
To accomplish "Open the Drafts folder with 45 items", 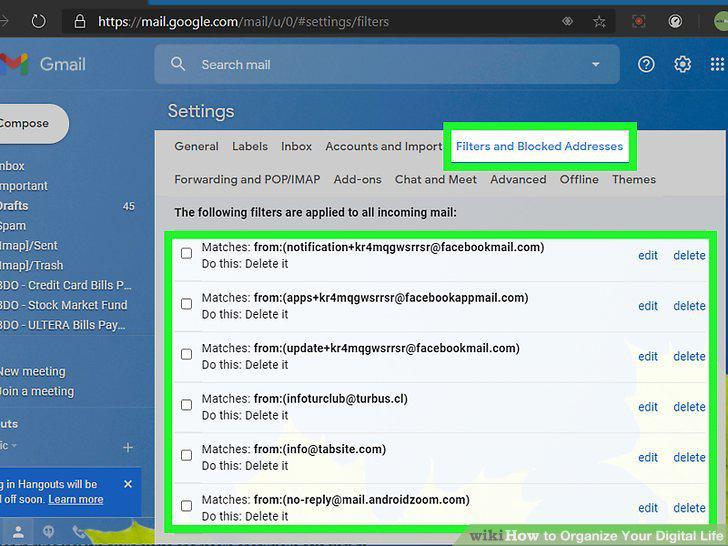I will click(x=67, y=206).
